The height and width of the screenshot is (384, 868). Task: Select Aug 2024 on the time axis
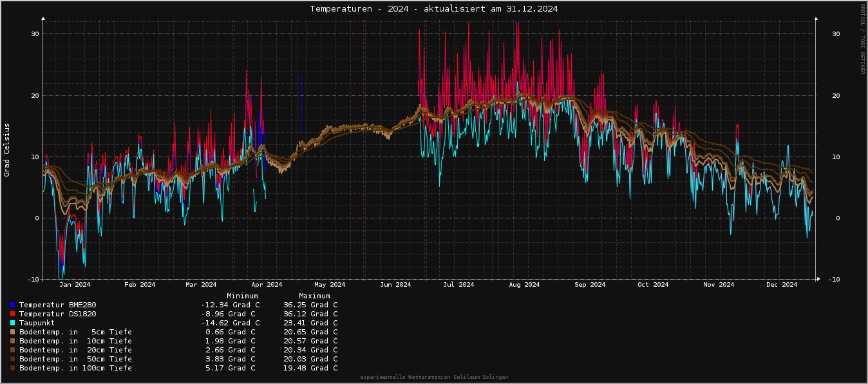524,285
